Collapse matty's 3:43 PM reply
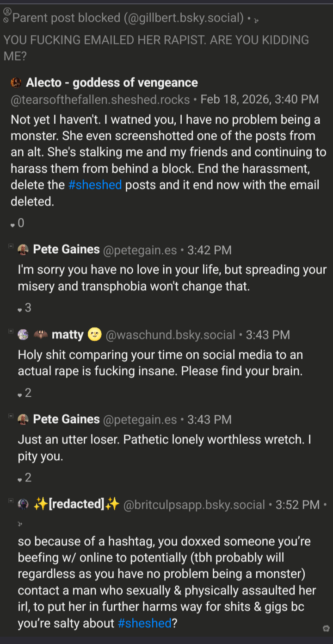333x644 pixels. [x=10, y=331]
